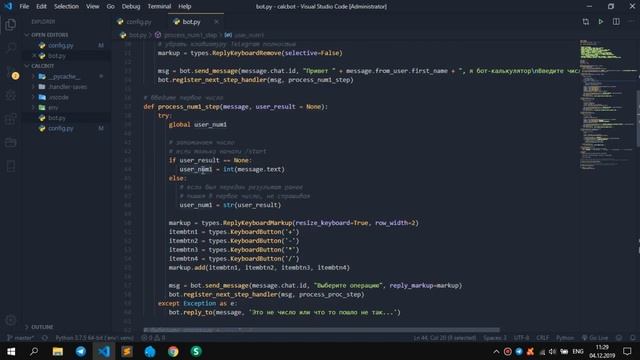
Task: Open Source Control view with badge
Action: point(11,72)
